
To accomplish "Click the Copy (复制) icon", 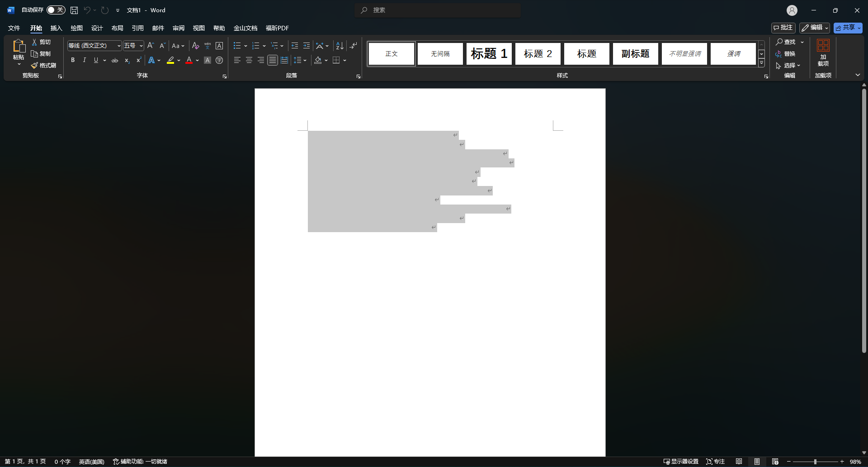I will pyautogui.click(x=34, y=54).
